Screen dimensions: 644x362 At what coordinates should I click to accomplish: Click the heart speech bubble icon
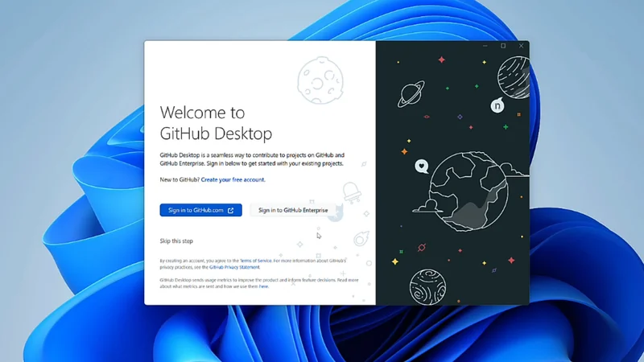pyautogui.click(x=421, y=167)
